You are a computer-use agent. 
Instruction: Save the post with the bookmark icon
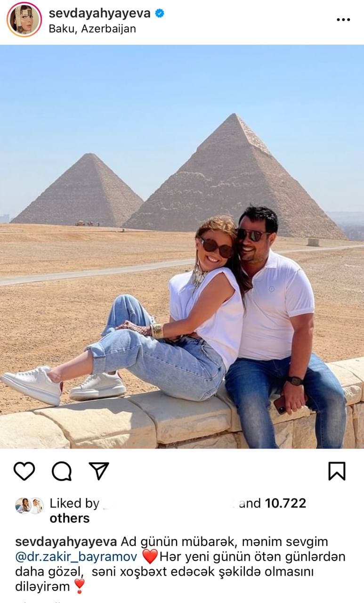click(x=337, y=471)
